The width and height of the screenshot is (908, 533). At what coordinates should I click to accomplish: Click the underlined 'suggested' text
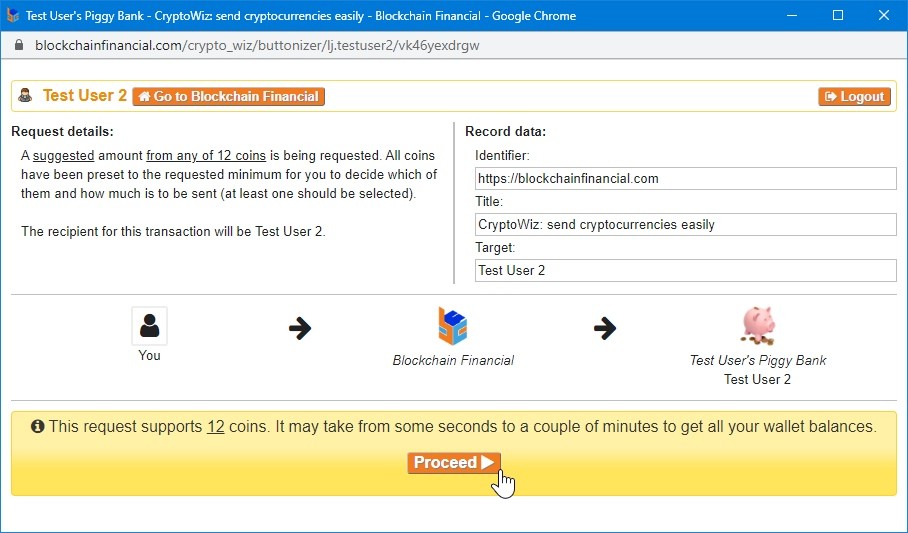63,156
